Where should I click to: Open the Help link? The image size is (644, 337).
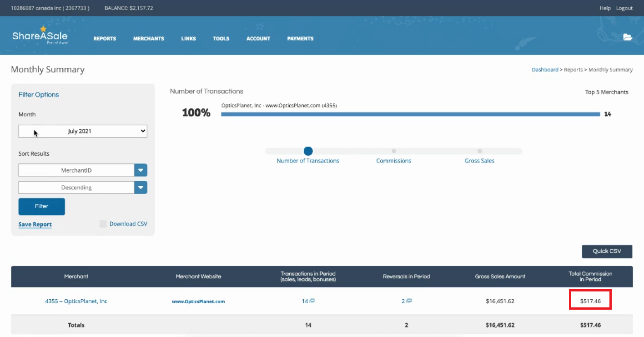[x=605, y=8]
